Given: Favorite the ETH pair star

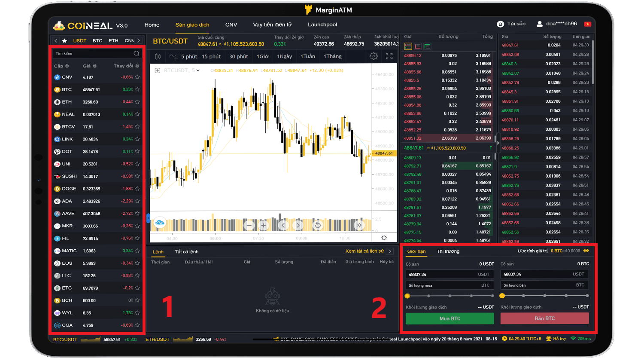Looking at the screenshot, I should pos(137,102).
